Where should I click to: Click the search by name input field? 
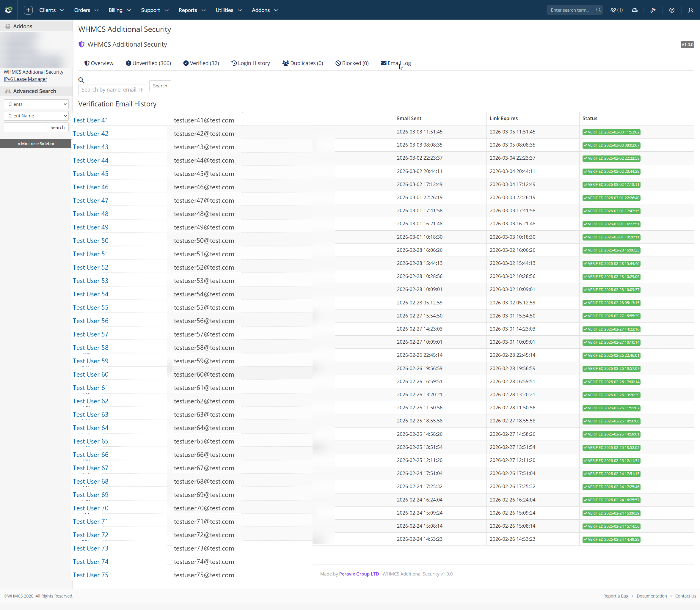tap(112, 89)
